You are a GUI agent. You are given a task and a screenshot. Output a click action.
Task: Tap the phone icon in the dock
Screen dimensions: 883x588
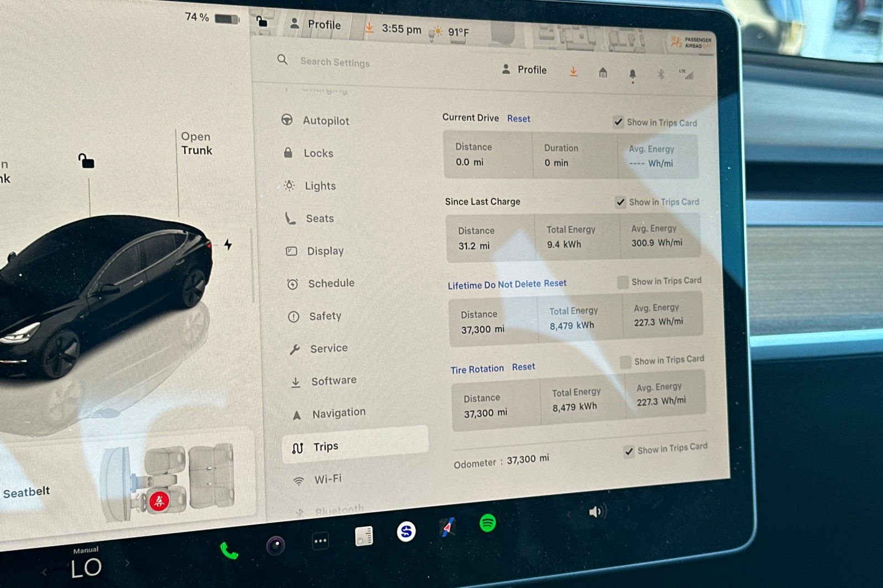228,549
